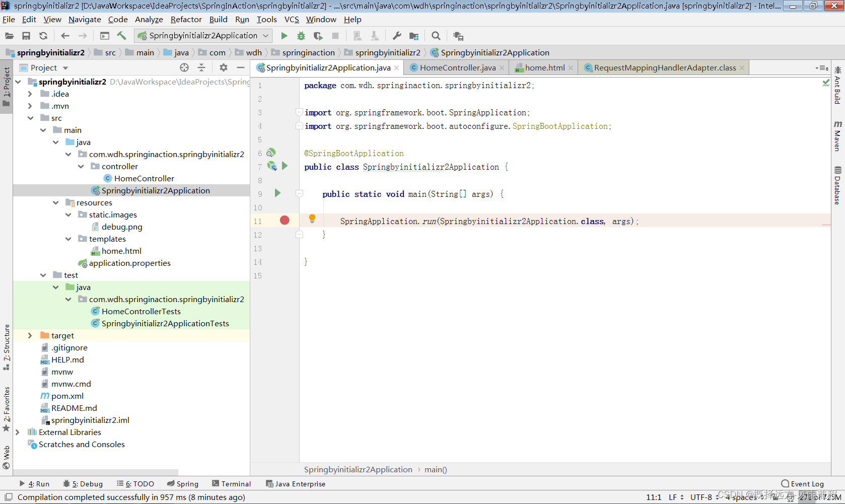Viewport: 845px width, 504px height.
Task: Close the Springbyinitializr2Application.java tab
Action: click(x=397, y=67)
